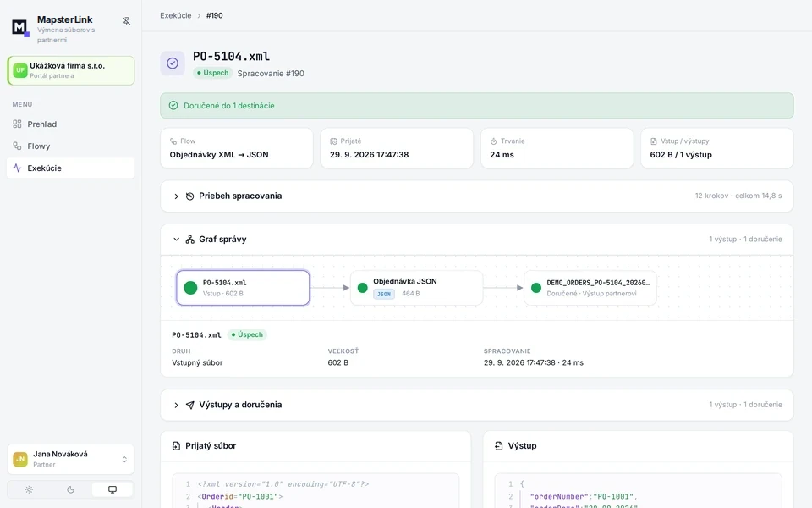This screenshot has width=812, height=508.
Task: Click the history icon of Priebeh spracovania
Action: click(190, 196)
